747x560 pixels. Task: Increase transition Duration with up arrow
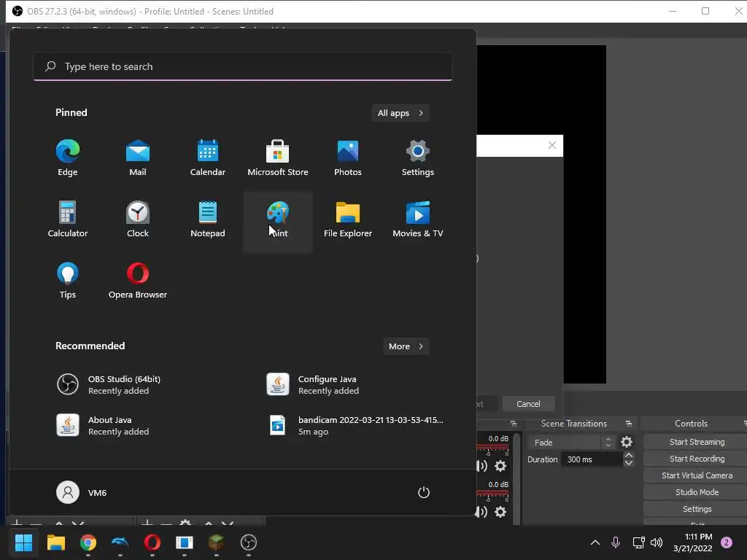[628, 455]
